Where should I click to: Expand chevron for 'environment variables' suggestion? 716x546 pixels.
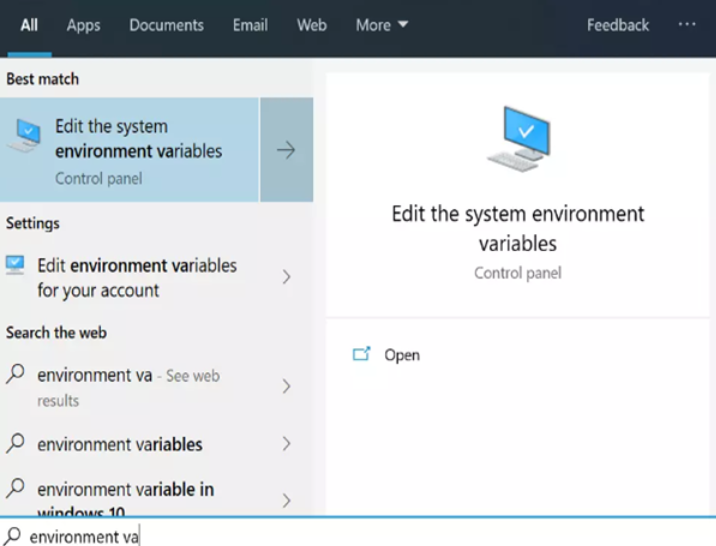pos(286,443)
